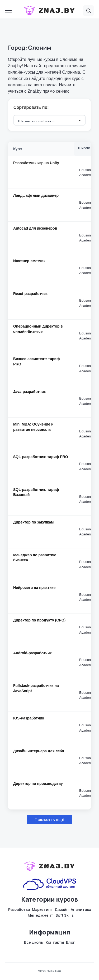Click the Курс column header
This screenshot has height=980, width=99.
tap(17, 149)
